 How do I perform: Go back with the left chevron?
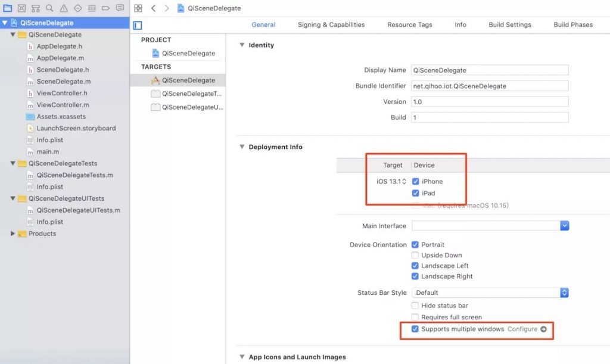point(153,8)
